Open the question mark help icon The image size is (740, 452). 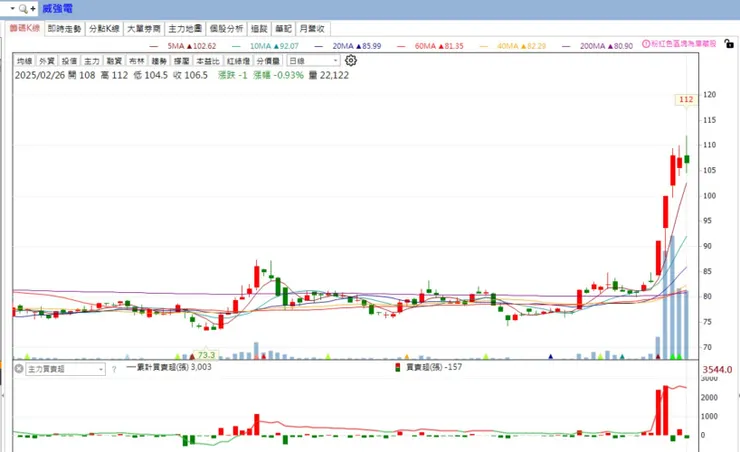(114, 369)
